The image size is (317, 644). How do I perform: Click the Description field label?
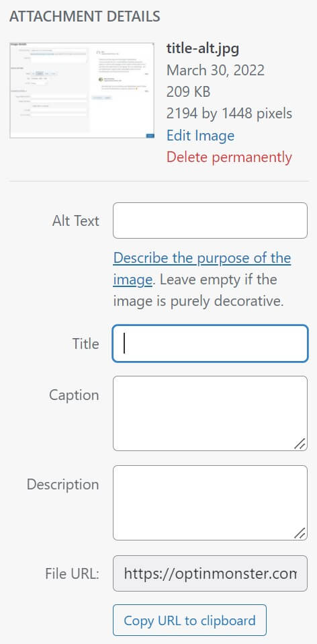[x=62, y=485]
